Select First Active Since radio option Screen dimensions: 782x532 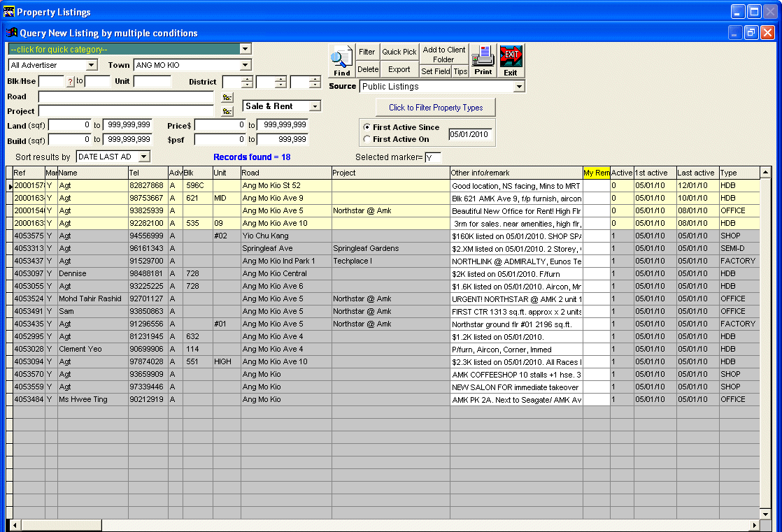[367, 127]
